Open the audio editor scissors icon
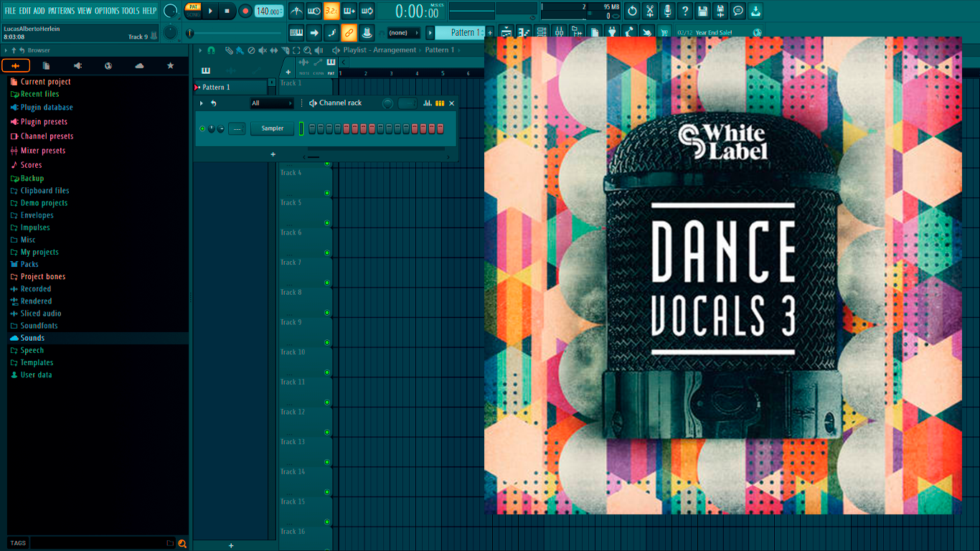 pyautogui.click(x=649, y=11)
